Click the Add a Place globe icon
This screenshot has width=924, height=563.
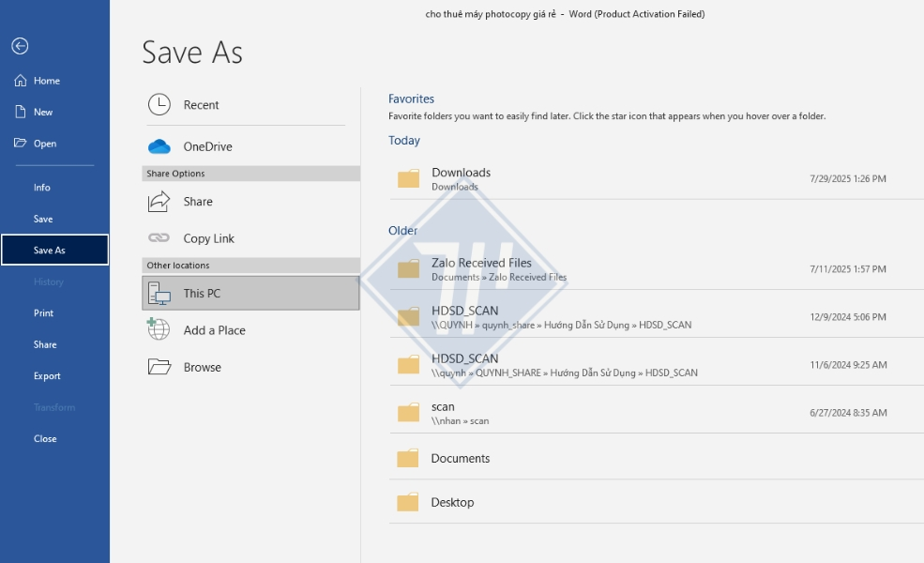(159, 330)
